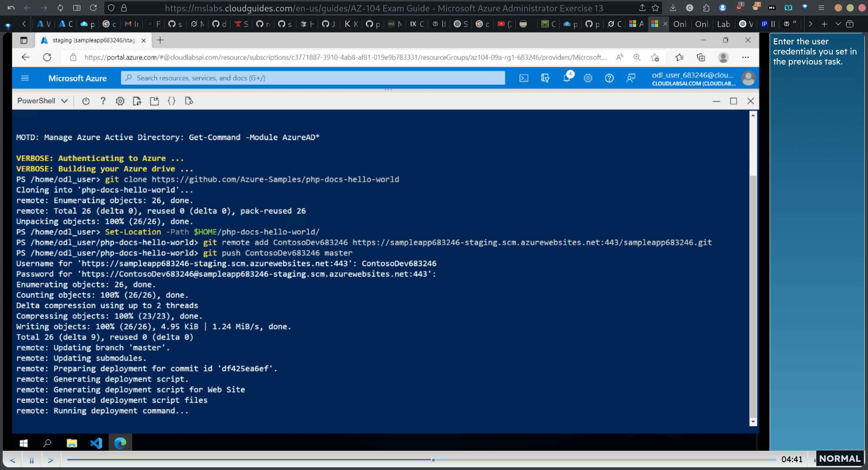
Task: Select the staging (sampleapp683246) Edge tab
Action: point(94,40)
